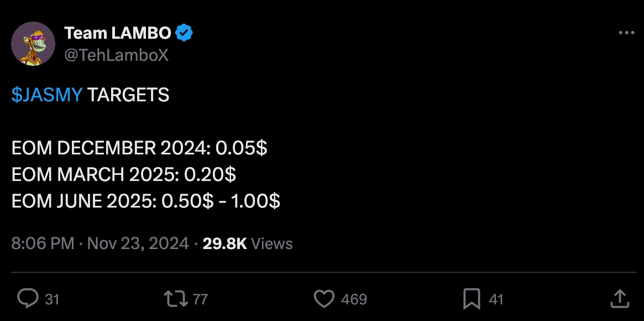Click the 469 likes count

354,299
